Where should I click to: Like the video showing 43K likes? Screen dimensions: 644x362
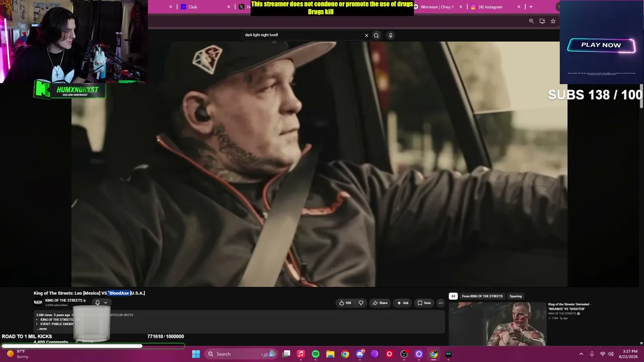[346, 303]
